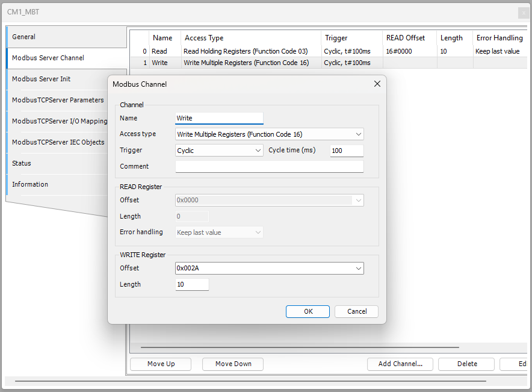Confirm the dialog with OK
The image size is (532, 392).
(308, 311)
